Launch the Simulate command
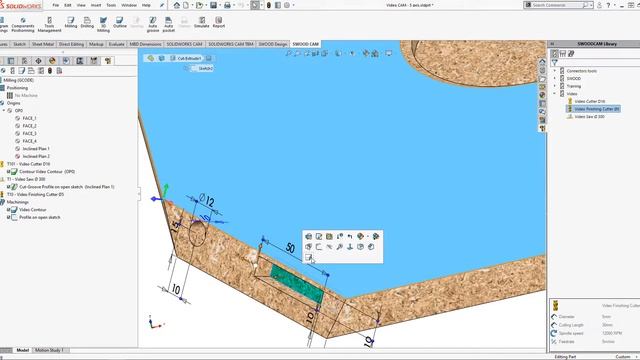This screenshot has height=360, width=640. [202, 23]
